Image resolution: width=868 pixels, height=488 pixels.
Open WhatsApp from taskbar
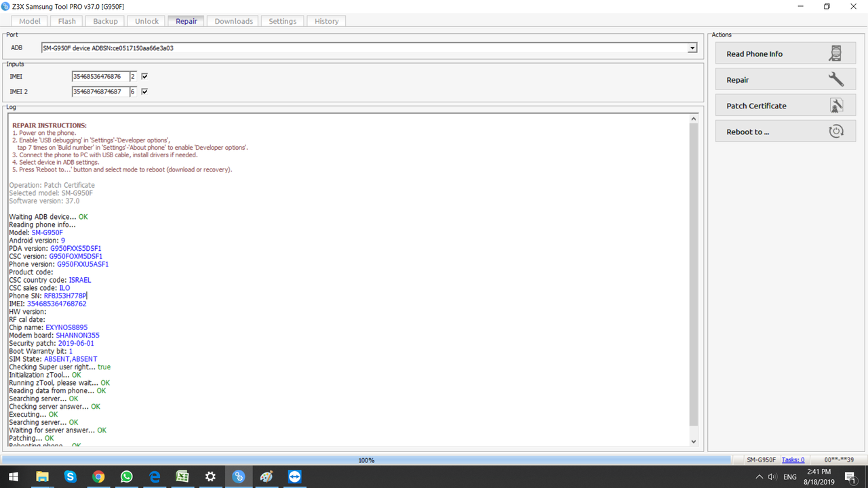click(126, 477)
